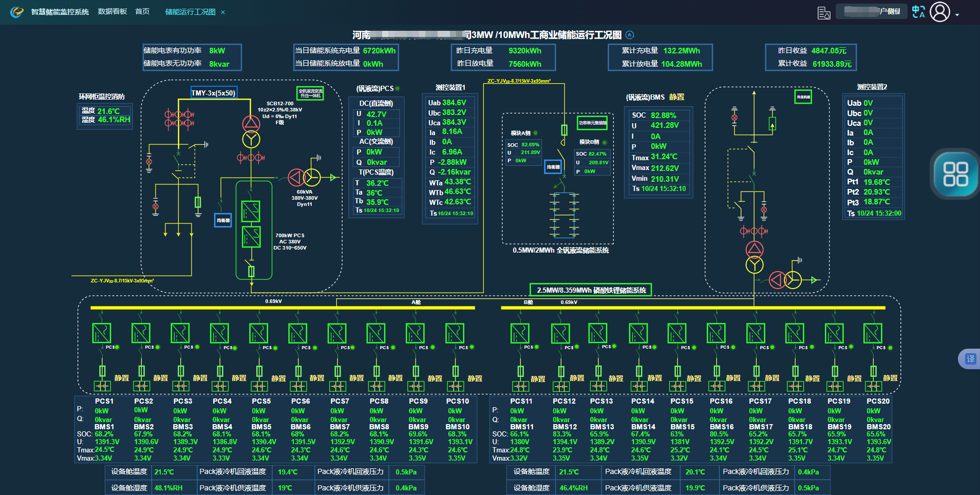Open the 数据看板 menu
Viewport: 980px width, 495px height.
coord(112,11)
